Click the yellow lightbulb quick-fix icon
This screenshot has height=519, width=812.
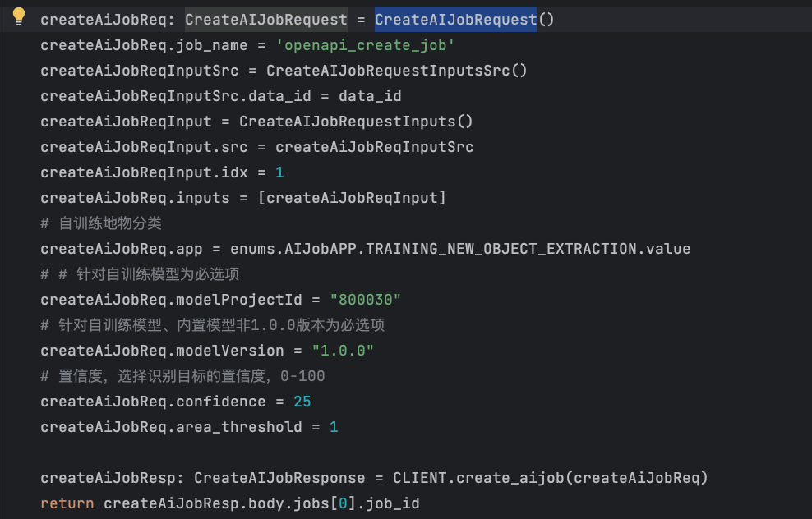(x=19, y=16)
